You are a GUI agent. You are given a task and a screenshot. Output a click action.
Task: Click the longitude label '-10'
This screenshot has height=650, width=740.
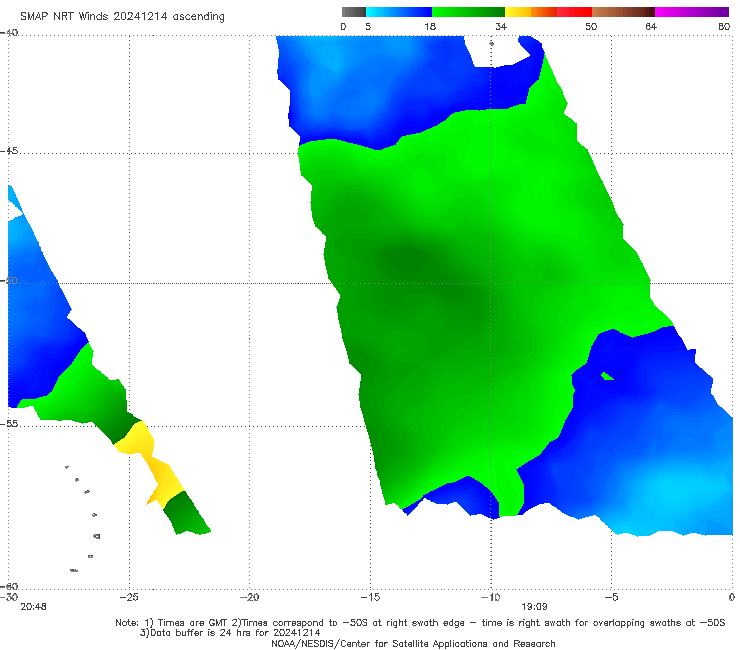pyautogui.click(x=490, y=597)
